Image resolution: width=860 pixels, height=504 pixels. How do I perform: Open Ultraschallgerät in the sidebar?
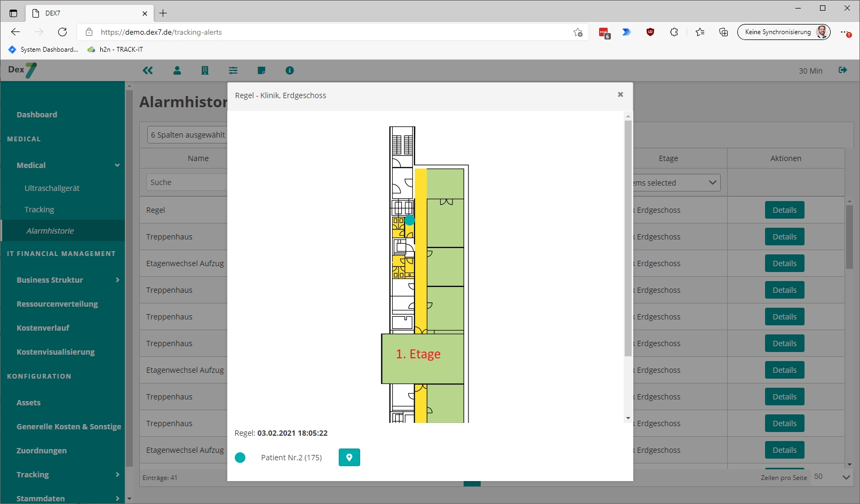coord(52,188)
